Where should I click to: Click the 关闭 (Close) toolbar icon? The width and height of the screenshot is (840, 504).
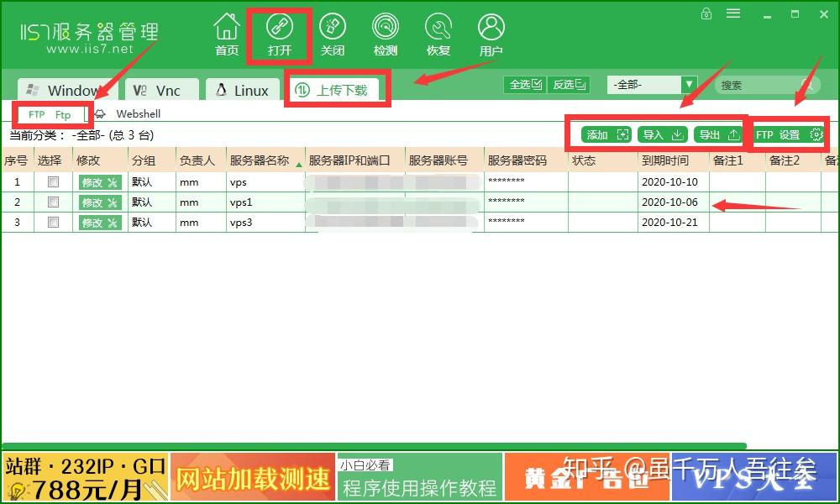[333, 32]
